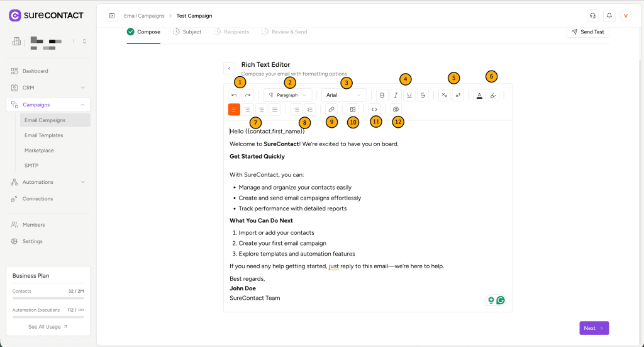The image size is (644, 347).
Task: Insert a hyperlink
Action: click(x=331, y=110)
